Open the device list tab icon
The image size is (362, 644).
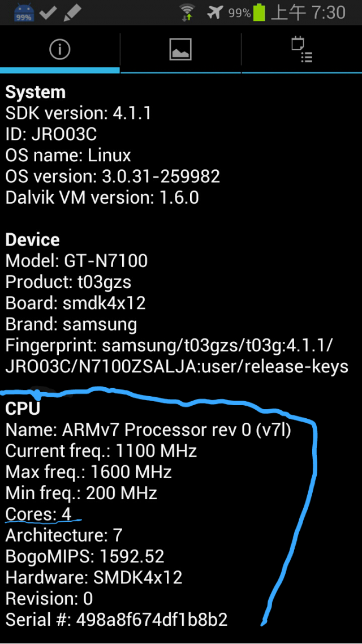coord(302,50)
